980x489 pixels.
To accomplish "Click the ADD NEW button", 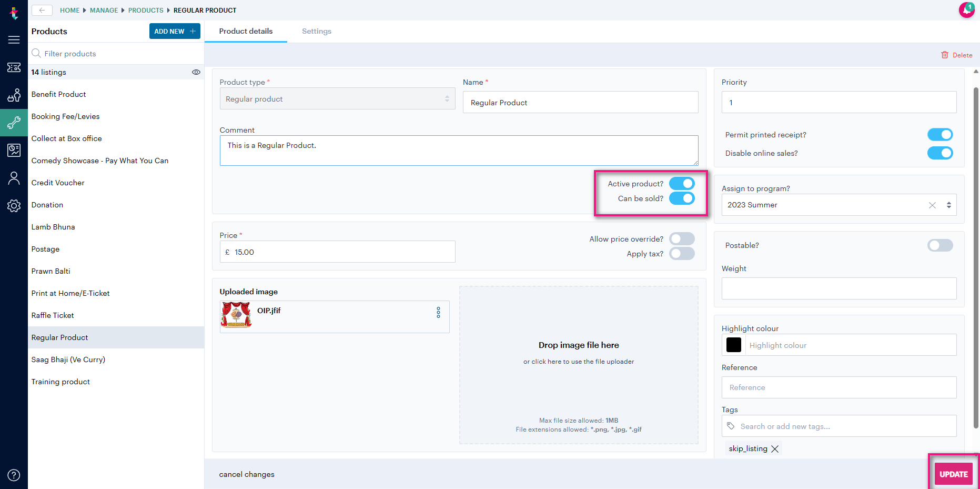I will click(x=175, y=31).
